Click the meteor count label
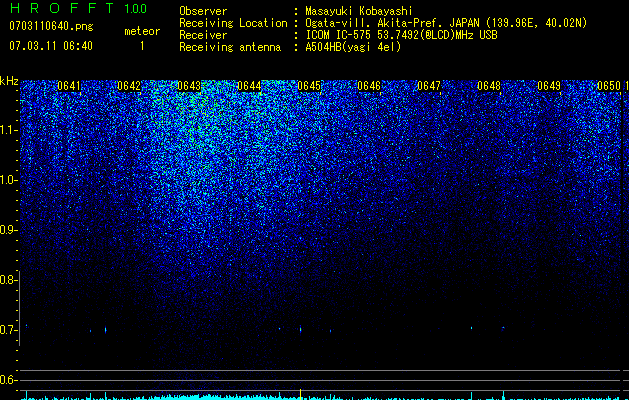 point(142,31)
